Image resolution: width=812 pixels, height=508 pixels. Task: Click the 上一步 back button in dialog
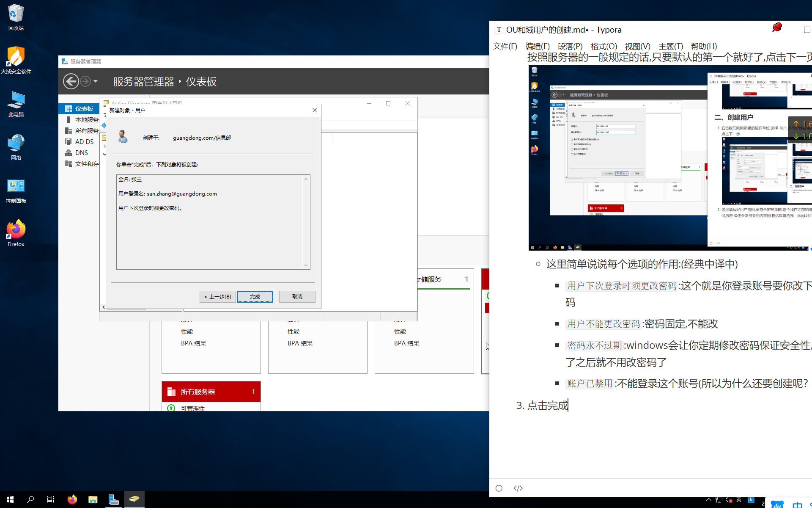tap(218, 297)
